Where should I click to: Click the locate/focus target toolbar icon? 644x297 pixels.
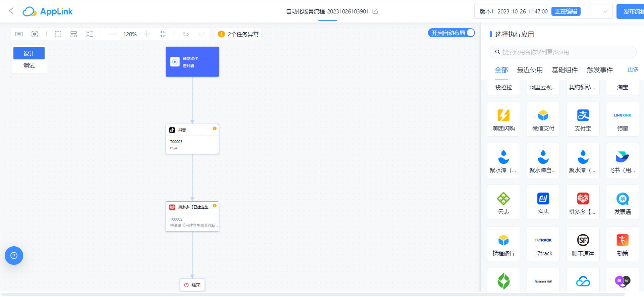point(35,34)
